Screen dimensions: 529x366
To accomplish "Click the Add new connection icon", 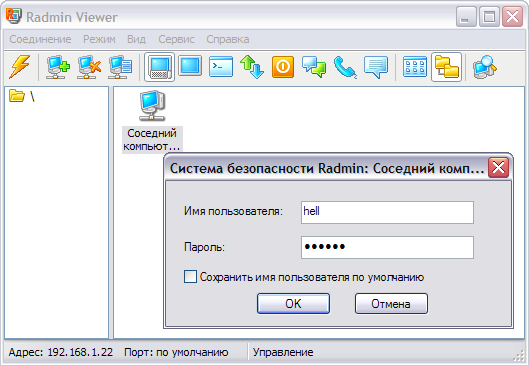I will tap(58, 67).
